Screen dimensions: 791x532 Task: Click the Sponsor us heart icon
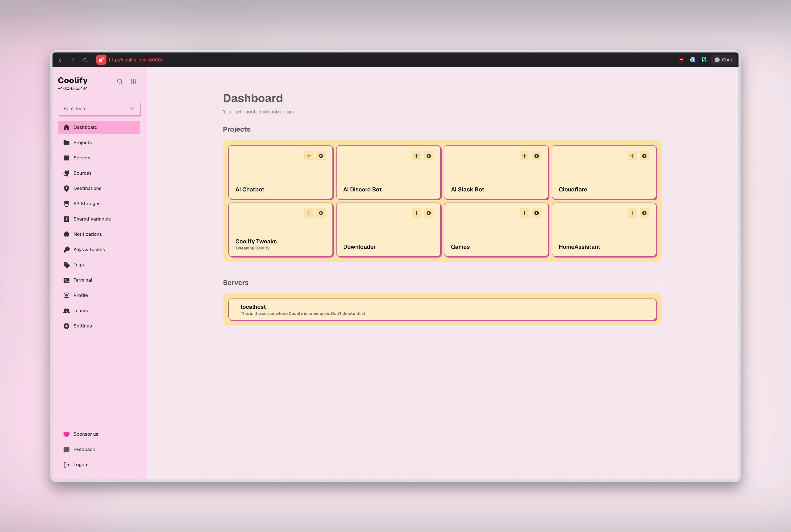67,434
